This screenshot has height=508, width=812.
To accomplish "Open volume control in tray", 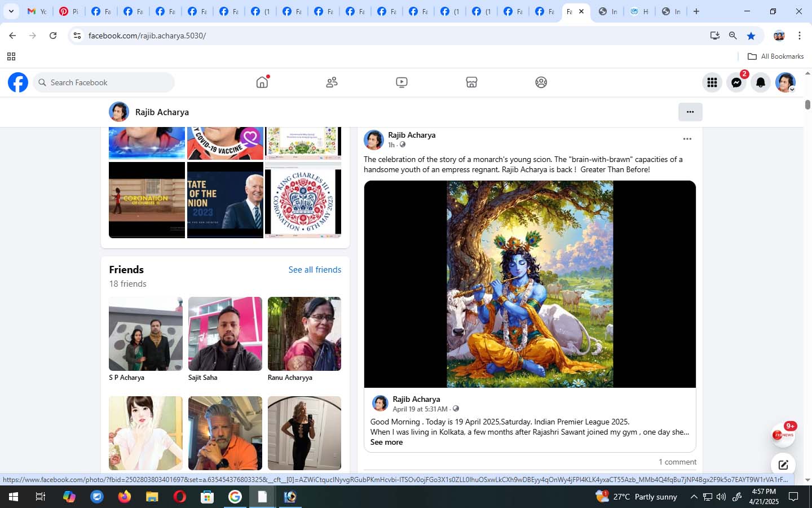I will click(x=721, y=497).
